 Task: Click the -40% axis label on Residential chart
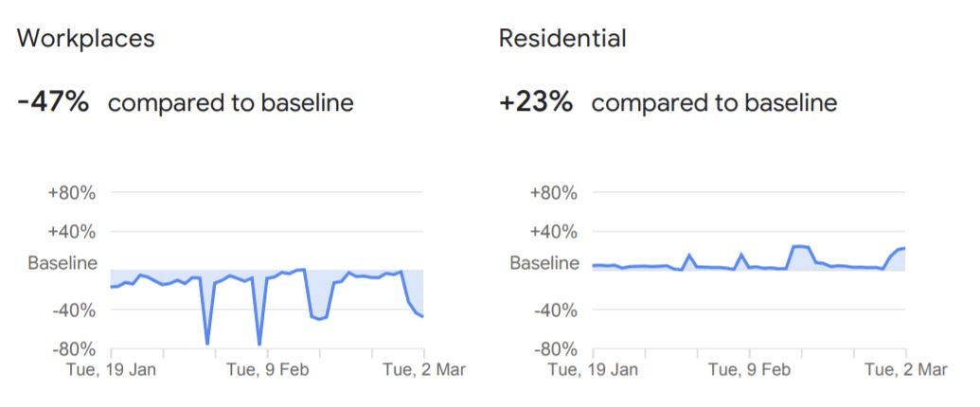tap(555, 310)
